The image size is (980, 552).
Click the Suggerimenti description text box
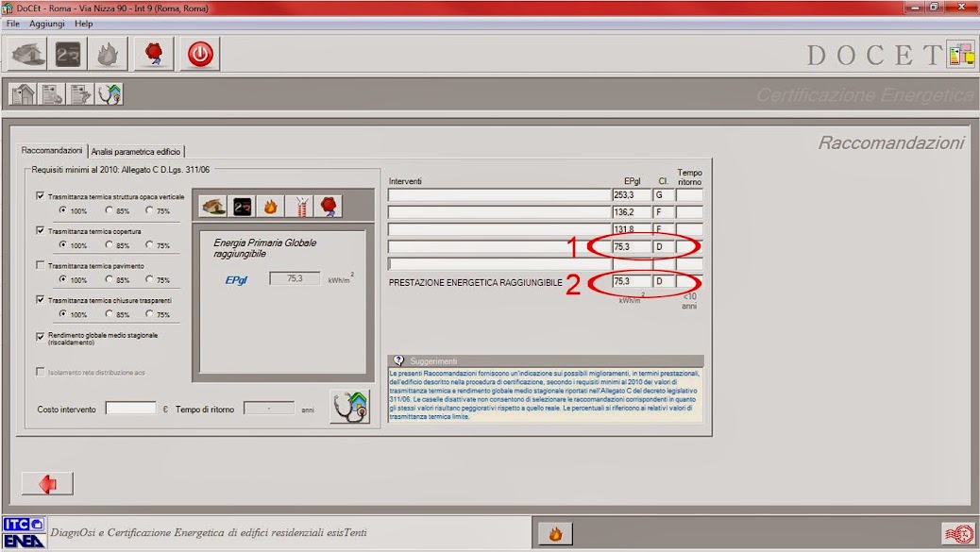point(546,394)
